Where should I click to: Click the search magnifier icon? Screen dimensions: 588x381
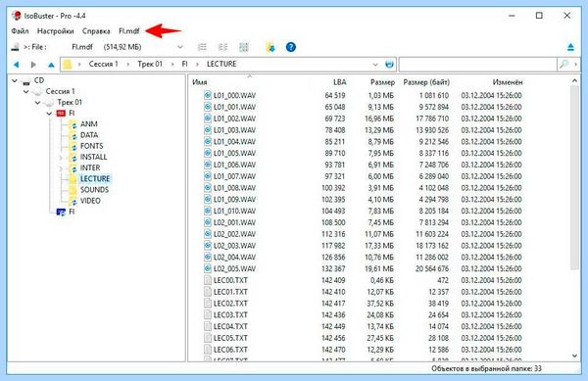click(x=564, y=65)
